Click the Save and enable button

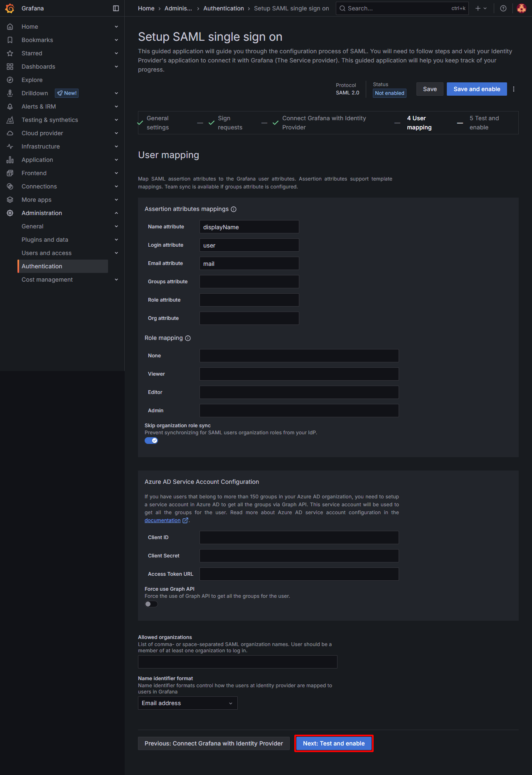pos(476,89)
